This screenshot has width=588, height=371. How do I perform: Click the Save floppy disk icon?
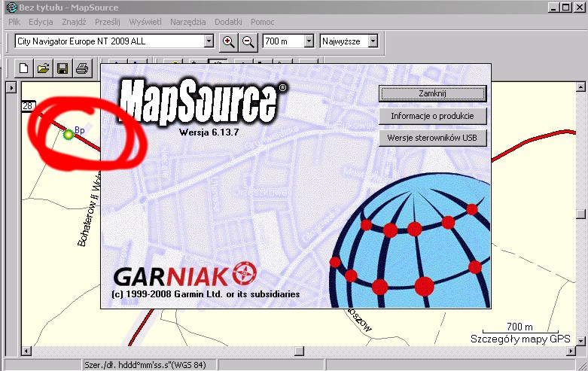click(62, 69)
